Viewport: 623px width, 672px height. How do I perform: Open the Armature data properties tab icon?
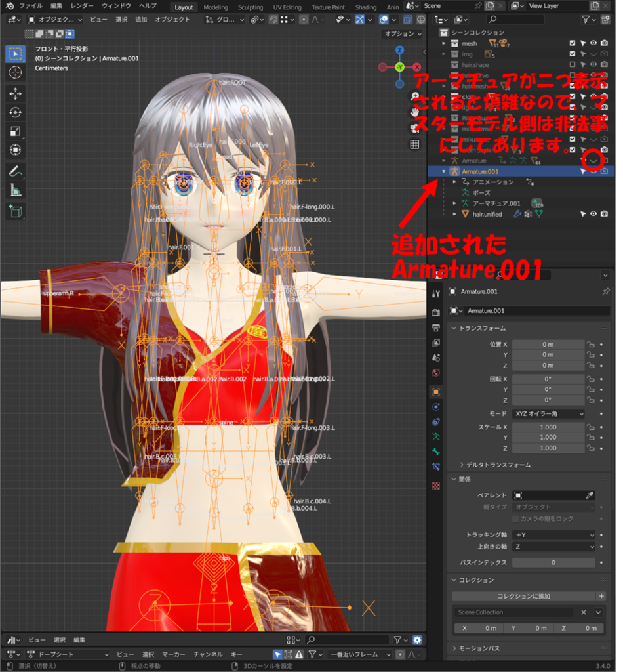(x=436, y=436)
